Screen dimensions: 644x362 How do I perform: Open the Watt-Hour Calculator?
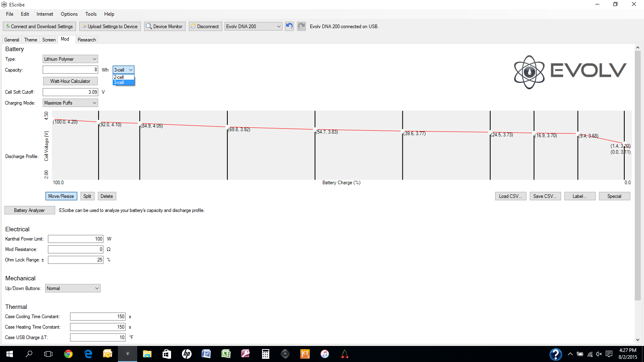point(70,81)
